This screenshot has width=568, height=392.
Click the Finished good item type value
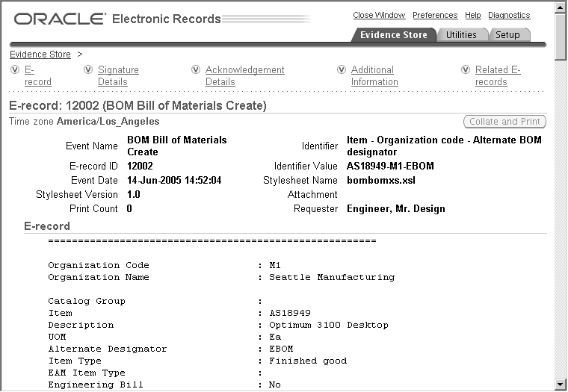coord(308,361)
